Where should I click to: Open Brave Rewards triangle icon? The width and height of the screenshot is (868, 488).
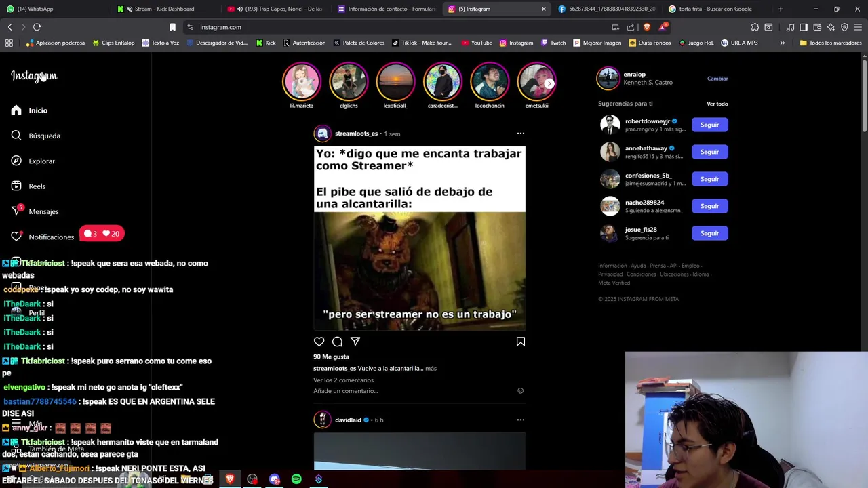[663, 27]
